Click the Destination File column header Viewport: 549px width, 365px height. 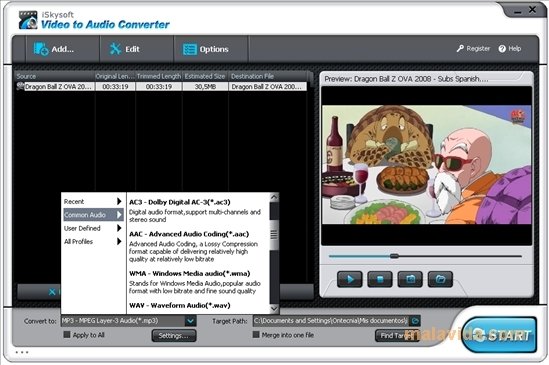pyautogui.click(x=268, y=76)
